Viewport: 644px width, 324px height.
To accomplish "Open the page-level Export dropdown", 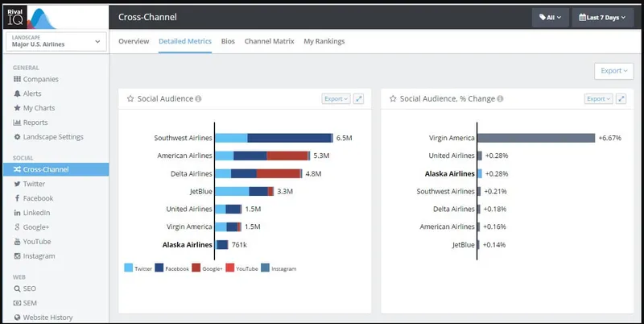I will point(614,71).
